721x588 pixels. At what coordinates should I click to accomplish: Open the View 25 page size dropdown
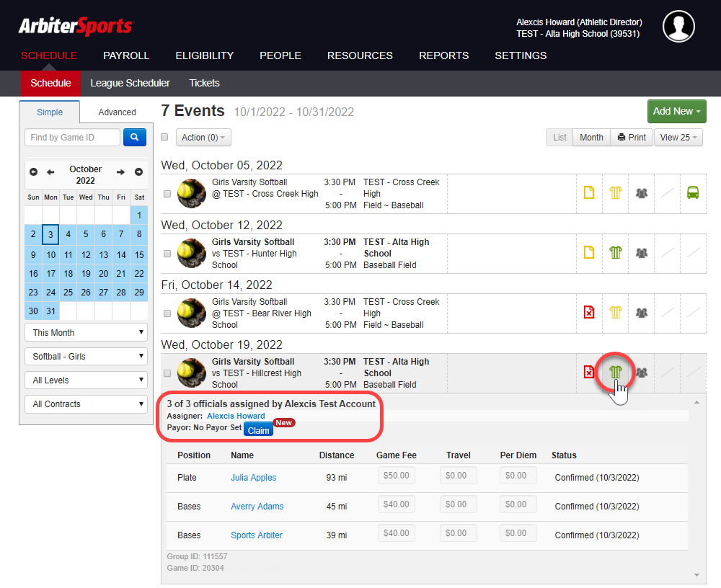678,138
